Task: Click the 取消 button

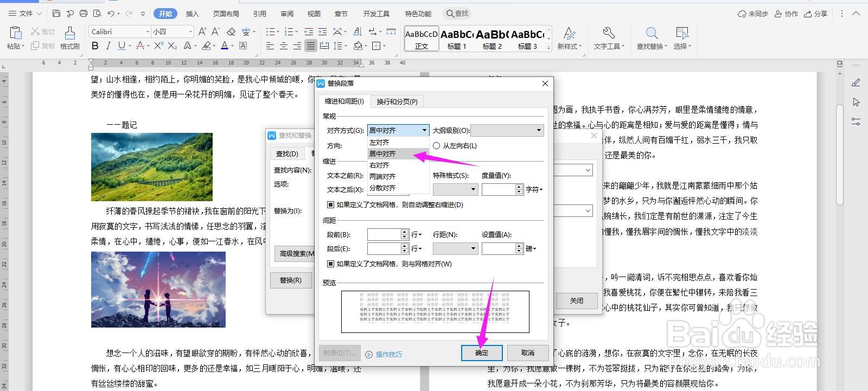Action: tap(528, 352)
